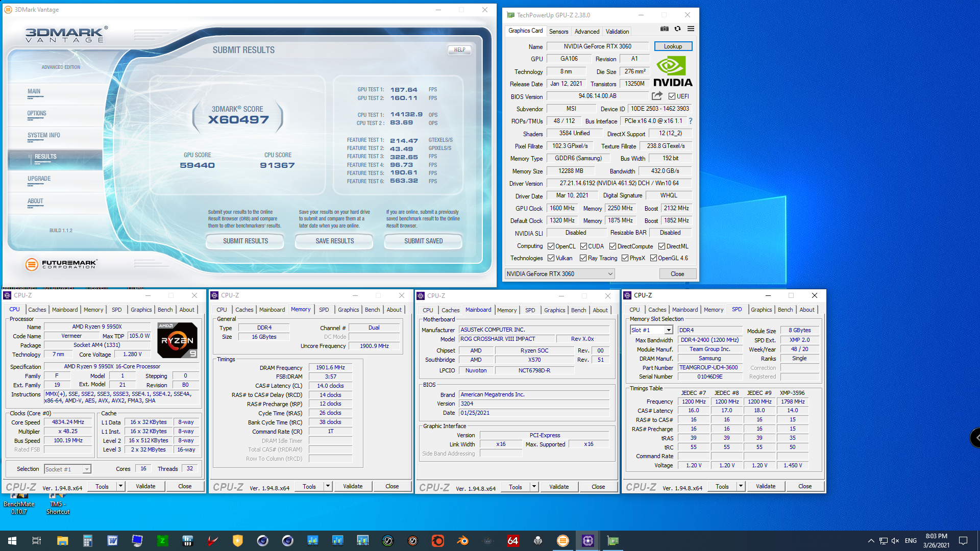The height and width of the screenshot is (551, 980).
Task: Toggle the Ray Tracing checkbox
Action: [583, 258]
